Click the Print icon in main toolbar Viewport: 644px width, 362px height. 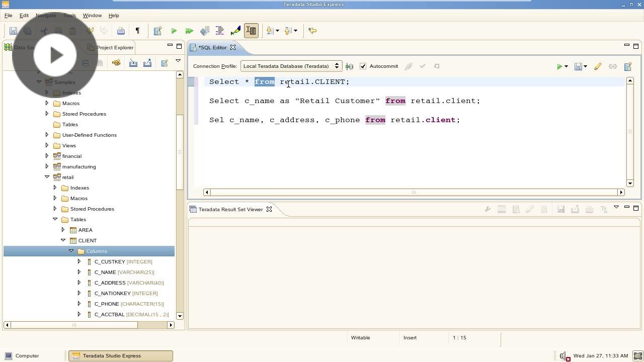pos(121,31)
